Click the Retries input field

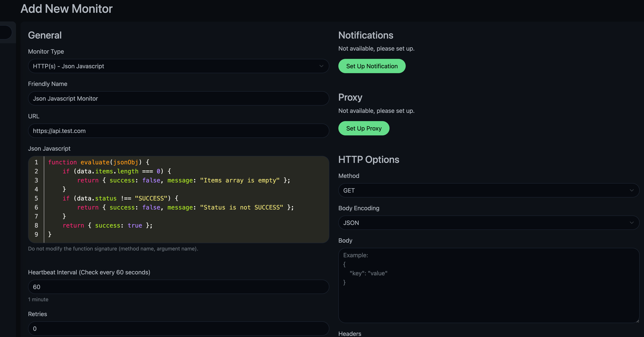pyautogui.click(x=178, y=329)
